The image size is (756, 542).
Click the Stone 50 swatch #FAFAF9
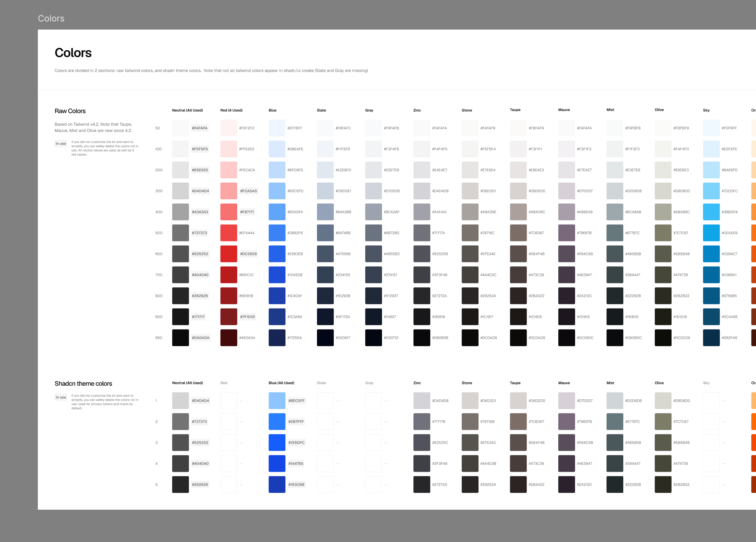click(x=470, y=128)
